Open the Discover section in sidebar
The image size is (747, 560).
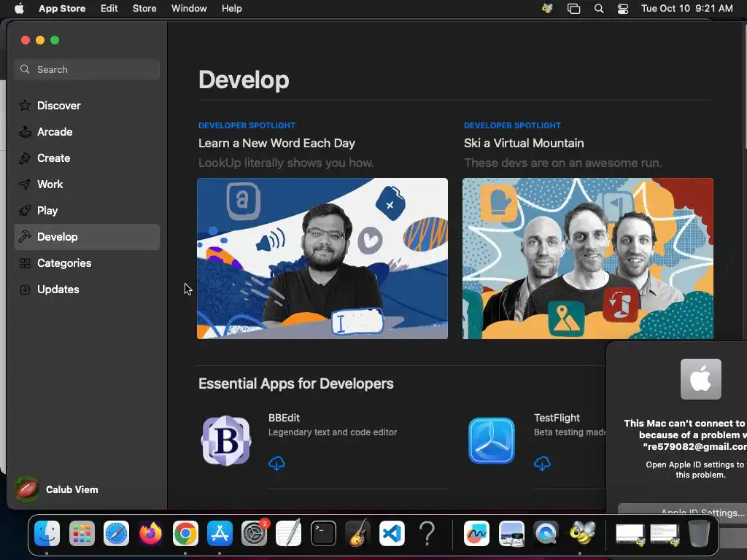pos(87,106)
